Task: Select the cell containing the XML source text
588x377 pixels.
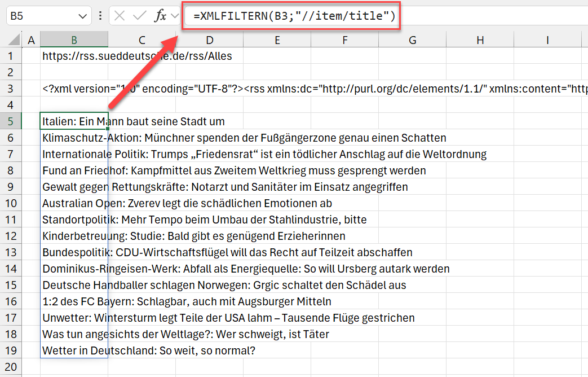Action: pos(73,89)
